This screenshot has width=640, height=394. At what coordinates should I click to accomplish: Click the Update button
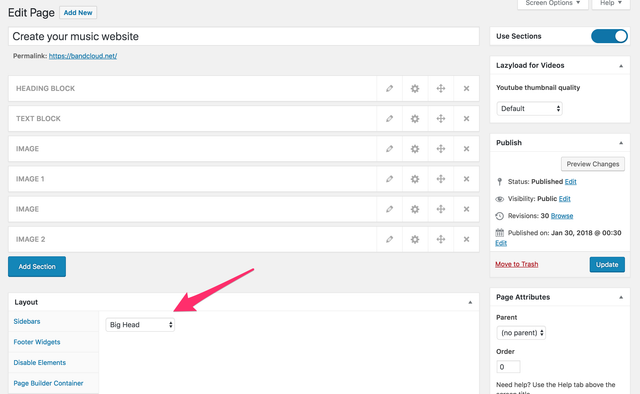(607, 265)
